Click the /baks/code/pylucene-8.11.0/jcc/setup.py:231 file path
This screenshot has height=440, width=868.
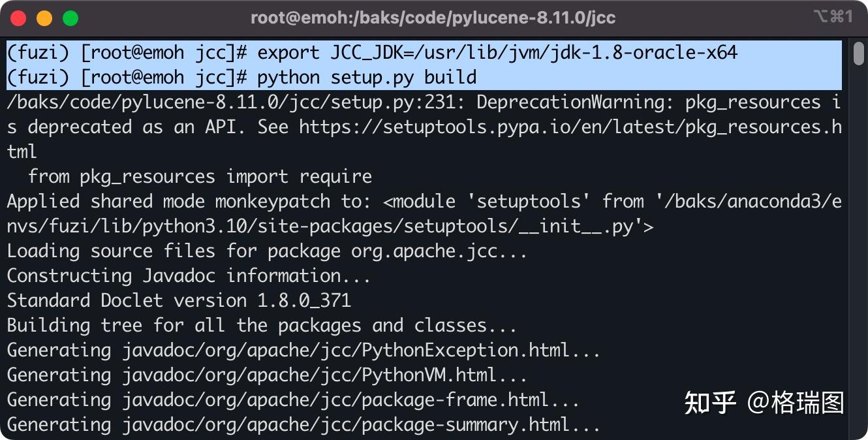(x=236, y=102)
